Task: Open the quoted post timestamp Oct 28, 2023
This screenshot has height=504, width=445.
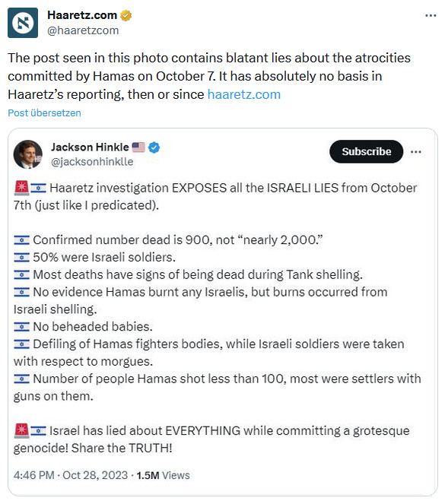Action: 71,475
